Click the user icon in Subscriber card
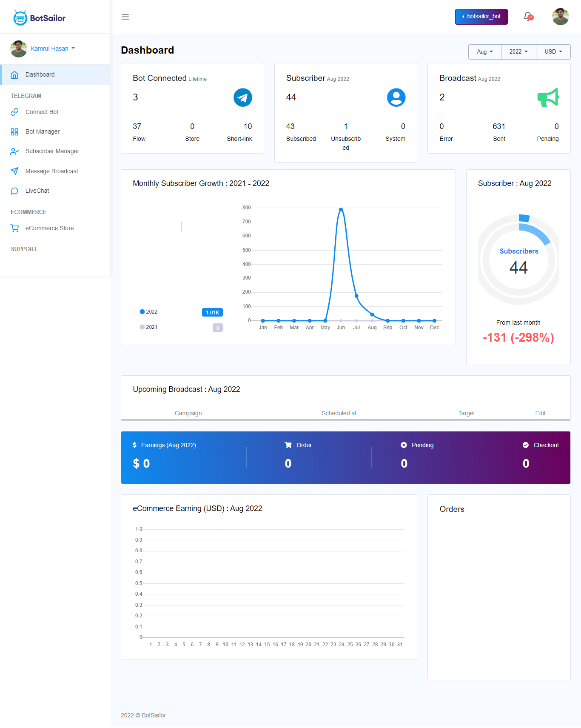The height and width of the screenshot is (728, 581). 396,97
